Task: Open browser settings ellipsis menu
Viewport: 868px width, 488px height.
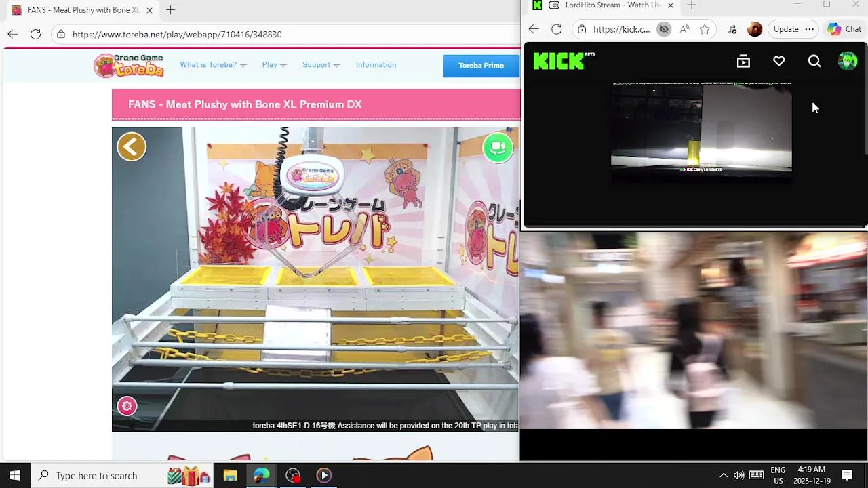Action: coord(809,29)
